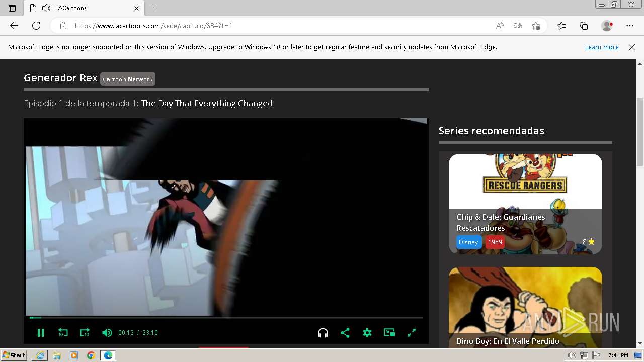The width and height of the screenshot is (644, 362).
Task: View site information via the lock icon
Action: 63,26
